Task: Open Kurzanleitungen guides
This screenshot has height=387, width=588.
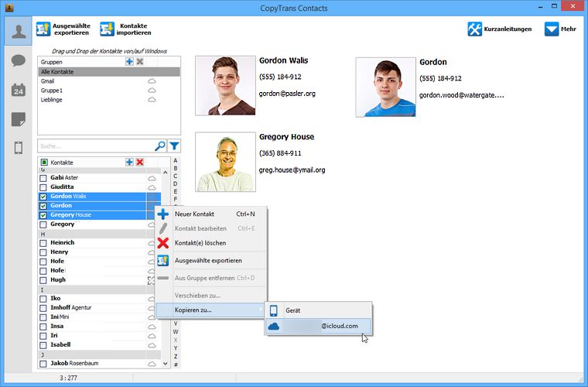Action: point(500,29)
